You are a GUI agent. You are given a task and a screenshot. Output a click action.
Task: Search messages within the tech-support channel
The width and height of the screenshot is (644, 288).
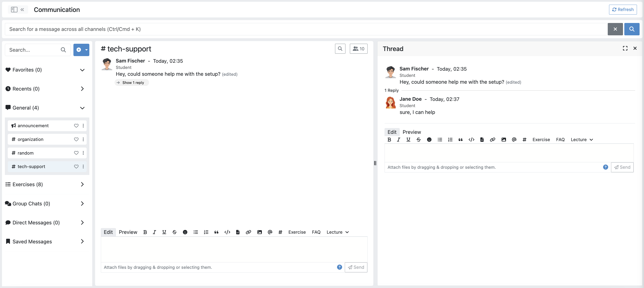pyautogui.click(x=340, y=49)
